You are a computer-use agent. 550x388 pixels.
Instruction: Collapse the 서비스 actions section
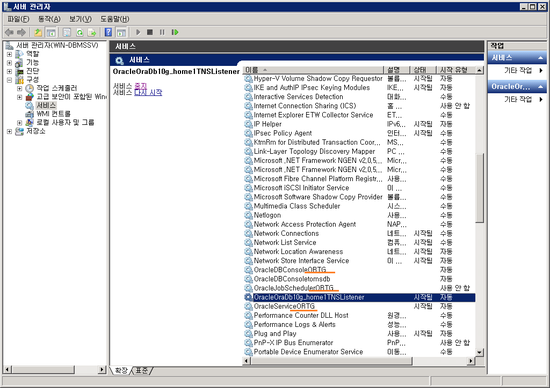coord(541,58)
